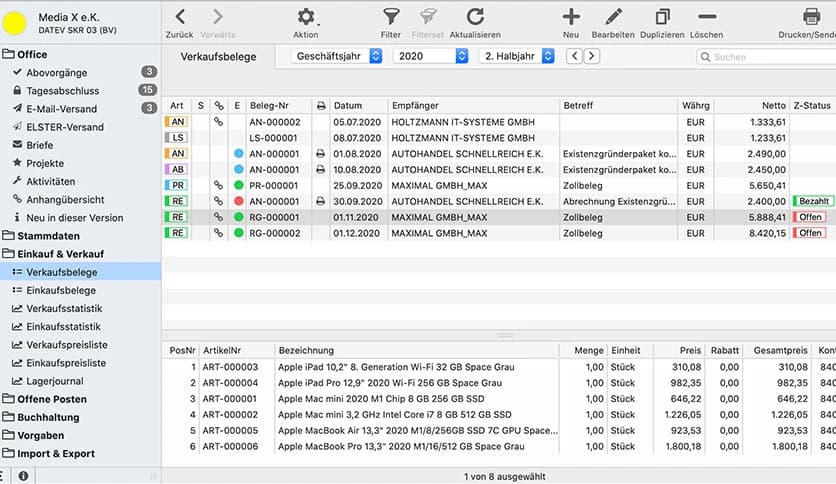The height and width of the screenshot is (484, 836).
Task: Sort by the attachment link column header
Action: (219, 106)
